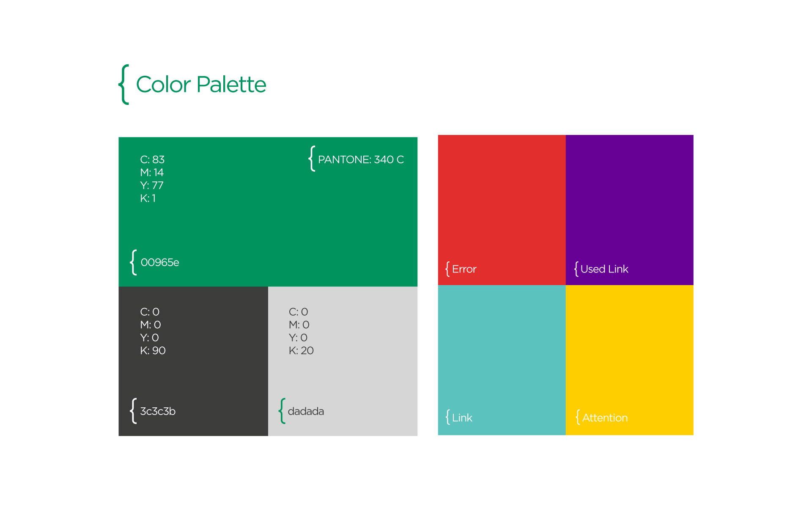Screen dimensions: 812x522
Task: Select the light gray dadada swatch
Action: tap(343, 361)
